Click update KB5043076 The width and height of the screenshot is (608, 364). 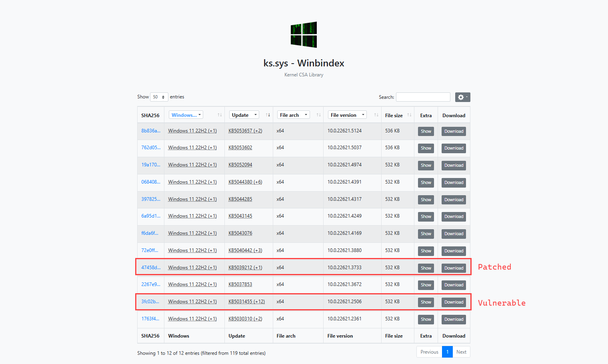tap(240, 233)
